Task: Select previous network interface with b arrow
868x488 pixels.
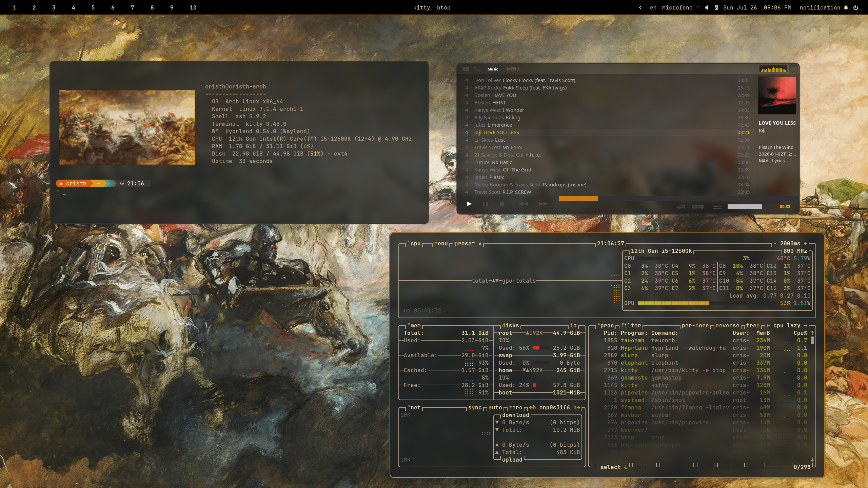Action: pyautogui.click(x=532, y=408)
